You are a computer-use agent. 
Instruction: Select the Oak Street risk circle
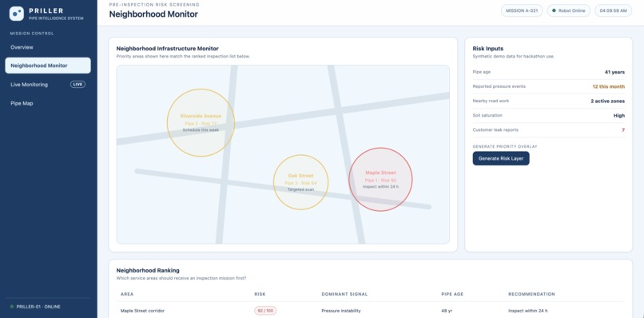coord(301,182)
